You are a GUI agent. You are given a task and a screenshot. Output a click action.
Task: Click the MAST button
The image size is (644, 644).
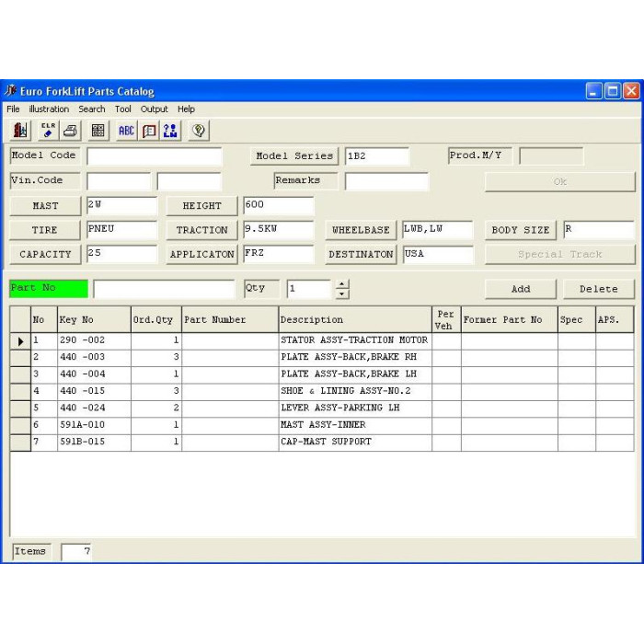point(45,206)
